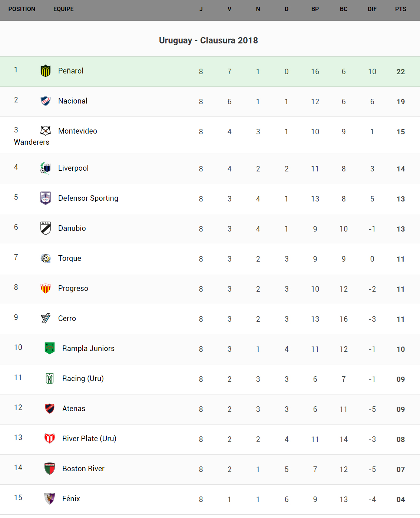Click the Cerro club logo
Screen dimensions: 420x518
46,318
